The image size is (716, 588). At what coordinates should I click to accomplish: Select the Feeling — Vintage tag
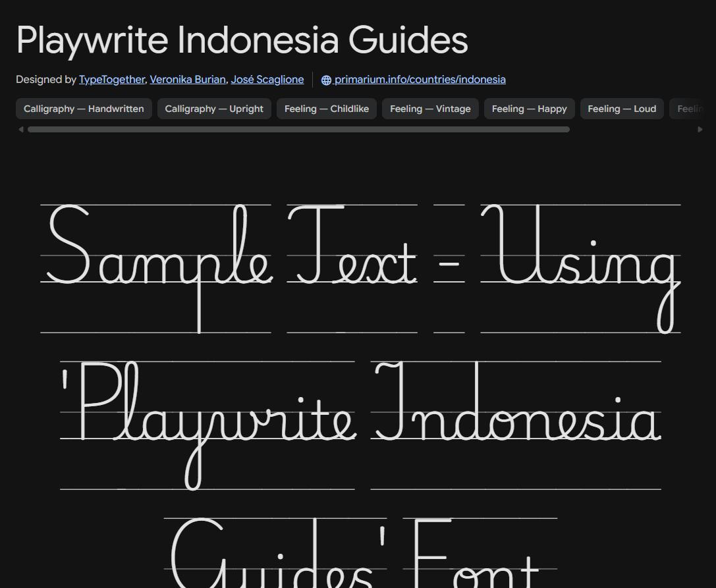[x=430, y=109]
